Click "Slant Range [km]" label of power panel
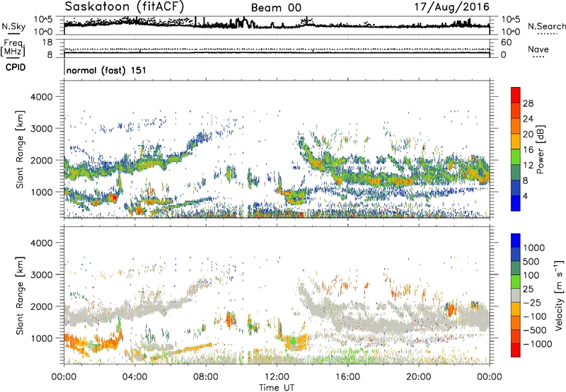 [x=20, y=149]
